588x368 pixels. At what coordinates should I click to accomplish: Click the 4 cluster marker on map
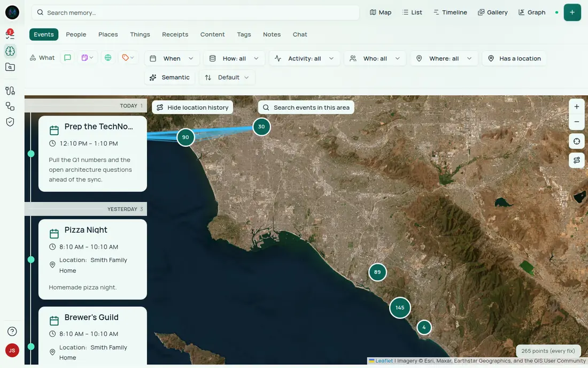point(424,327)
